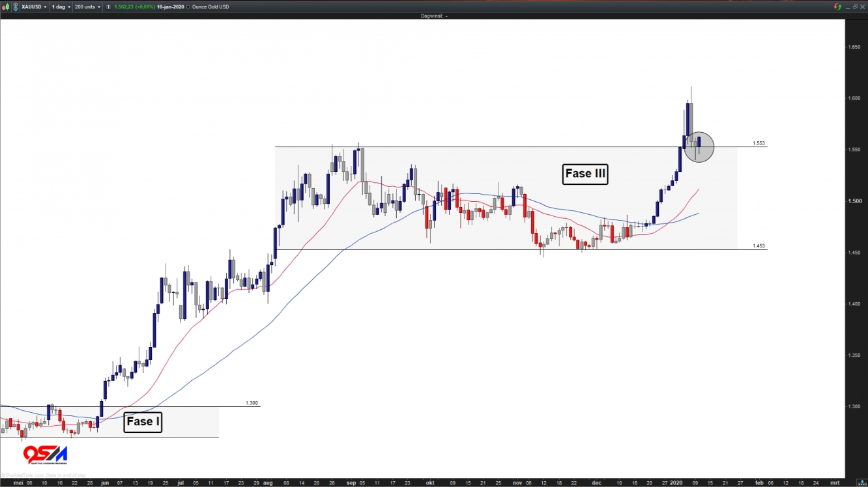Click the trader/person icon in toolbar

click(x=16, y=7)
